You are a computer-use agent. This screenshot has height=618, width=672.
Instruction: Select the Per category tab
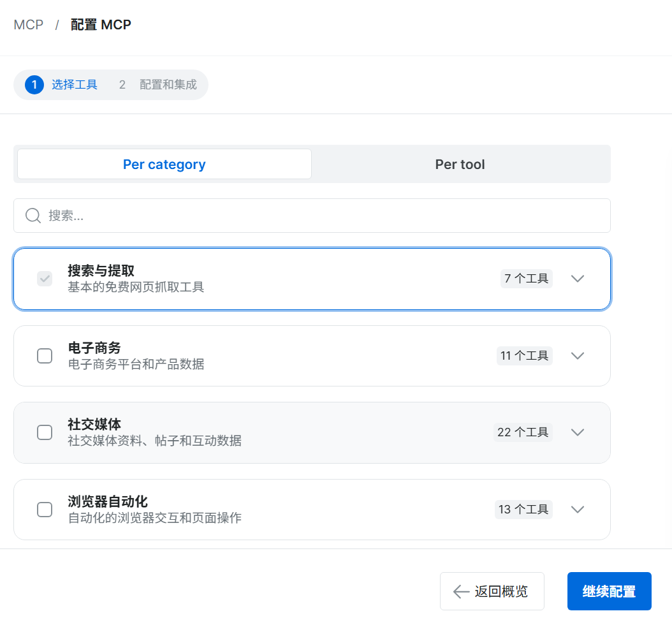pos(164,164)
